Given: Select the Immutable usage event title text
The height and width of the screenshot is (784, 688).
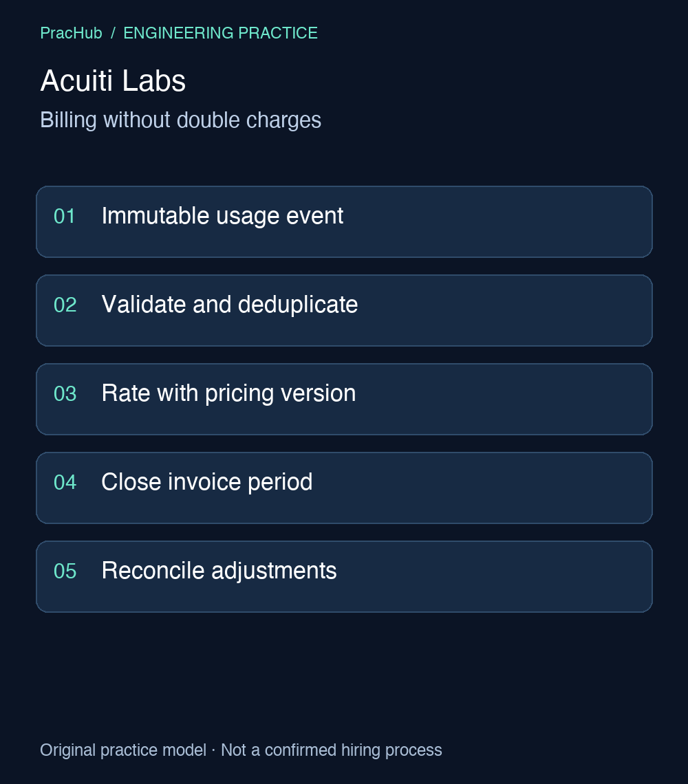Looking at the screenshot, I should (x=222, y=216).
